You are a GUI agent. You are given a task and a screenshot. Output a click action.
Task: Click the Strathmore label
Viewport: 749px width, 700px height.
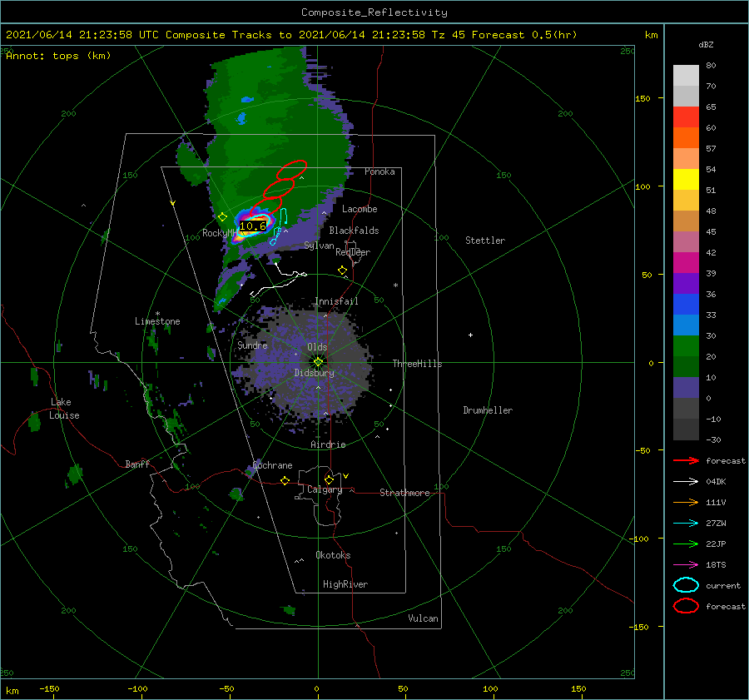click(x=404, y=493)
